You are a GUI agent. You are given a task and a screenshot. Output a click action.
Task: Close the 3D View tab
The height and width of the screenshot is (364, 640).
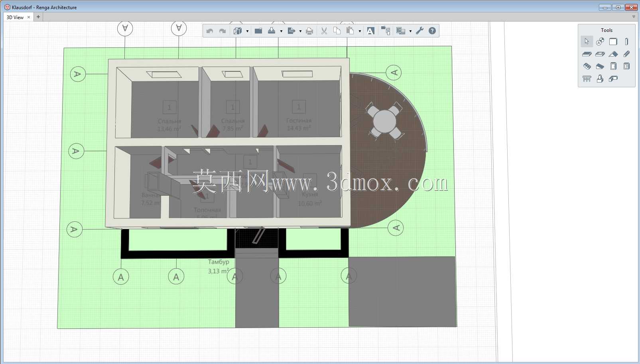point(29,17)
